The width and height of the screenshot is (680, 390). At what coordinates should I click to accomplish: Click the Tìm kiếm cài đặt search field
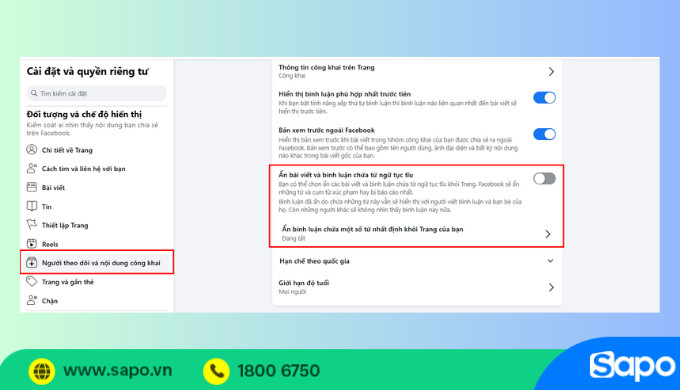click(x=97, y=93)
